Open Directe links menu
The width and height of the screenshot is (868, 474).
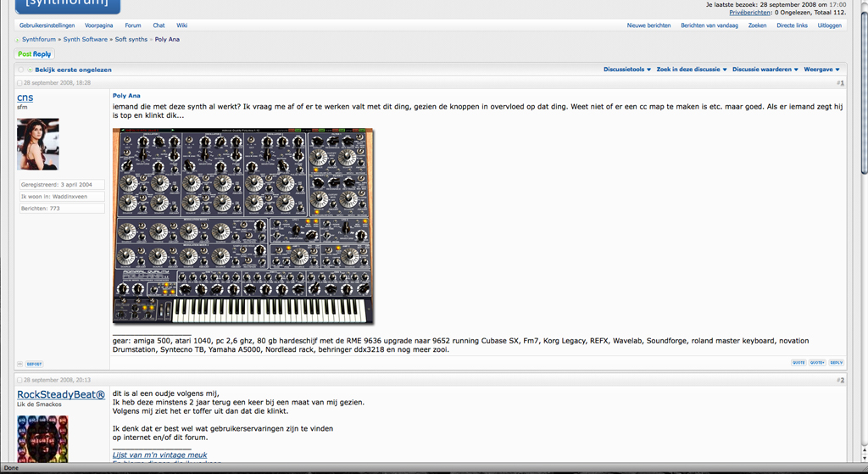(x=792, y=25)
